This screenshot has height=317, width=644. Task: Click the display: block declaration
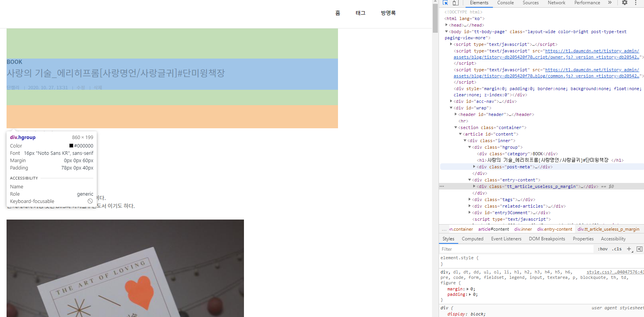point(466,314)
